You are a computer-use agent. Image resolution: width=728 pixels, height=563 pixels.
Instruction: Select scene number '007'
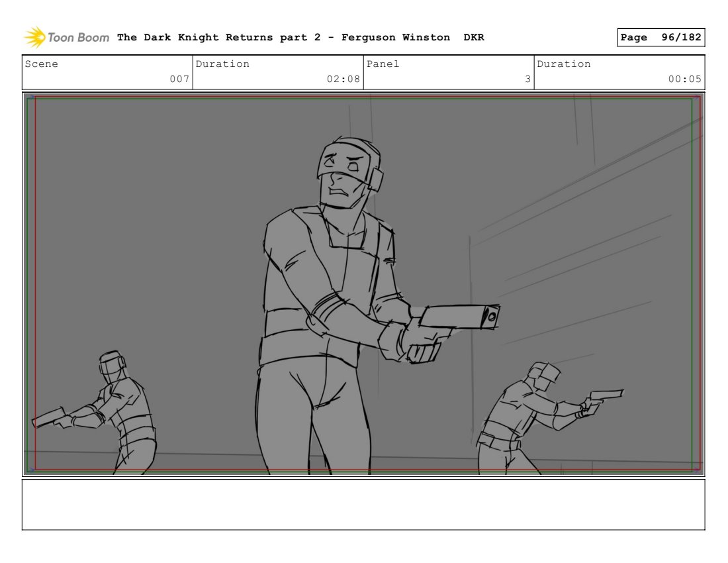(x=179, y=79)
